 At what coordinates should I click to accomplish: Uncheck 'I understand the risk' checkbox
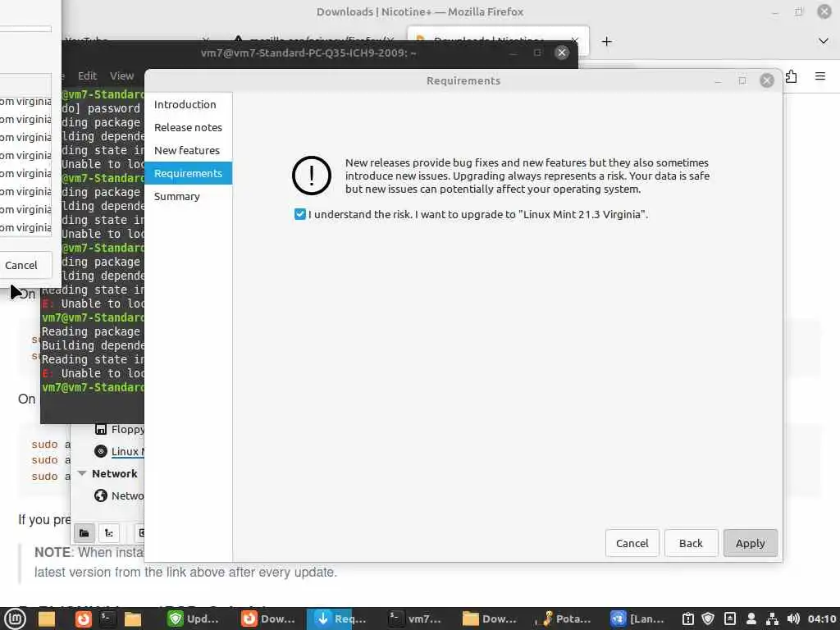pyautogui.click(x=300, y=214)
